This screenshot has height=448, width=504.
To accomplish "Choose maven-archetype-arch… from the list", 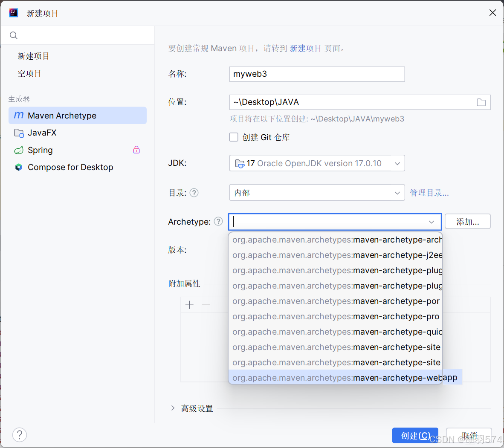I will [335, 240].
